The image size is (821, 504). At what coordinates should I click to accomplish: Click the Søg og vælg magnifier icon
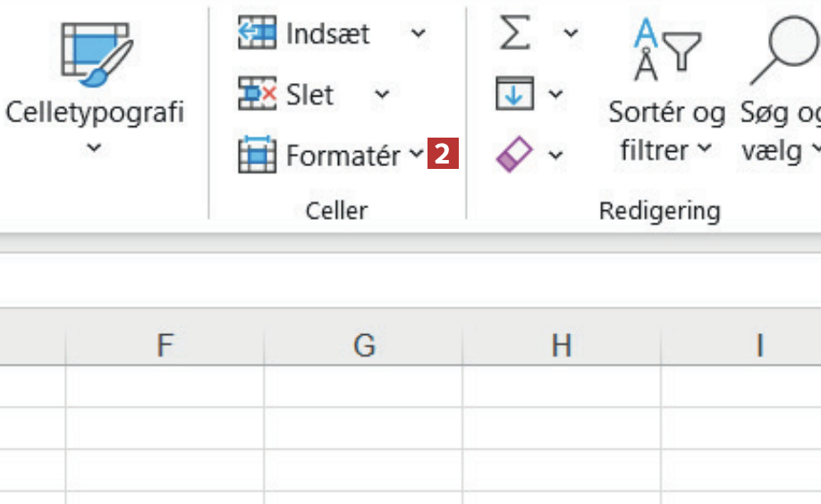pyautogui.click(x=784, y=49)
